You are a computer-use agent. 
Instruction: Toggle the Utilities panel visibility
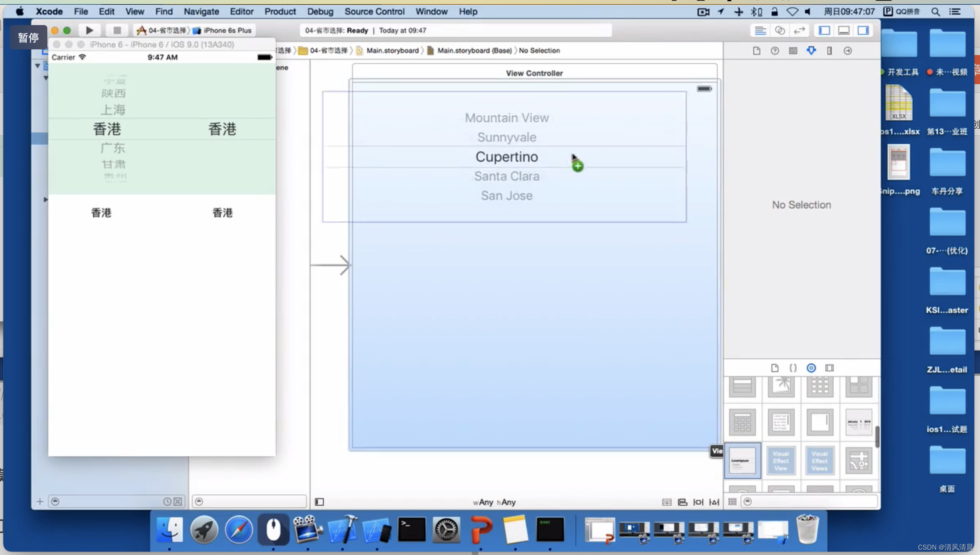tap(863, 30)
